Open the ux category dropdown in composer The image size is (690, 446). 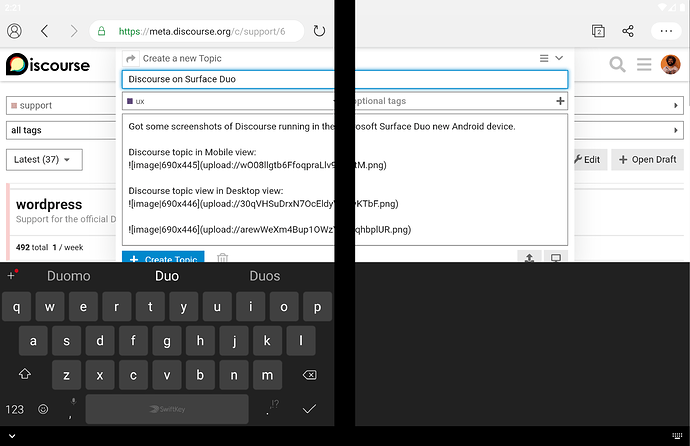230,101
